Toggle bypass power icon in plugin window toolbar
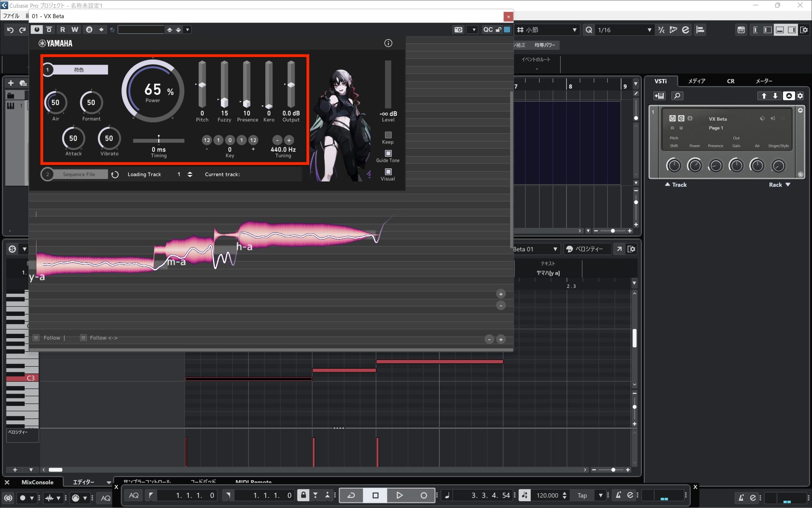Image resolution: width=812 pixels, height=508 pixels. coord(36,29)
